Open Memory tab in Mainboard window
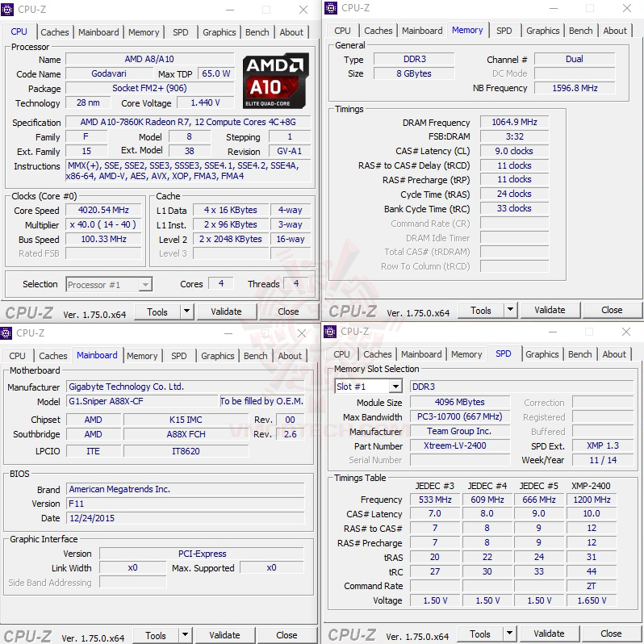644x644 pixels. [x=142, y=356]
